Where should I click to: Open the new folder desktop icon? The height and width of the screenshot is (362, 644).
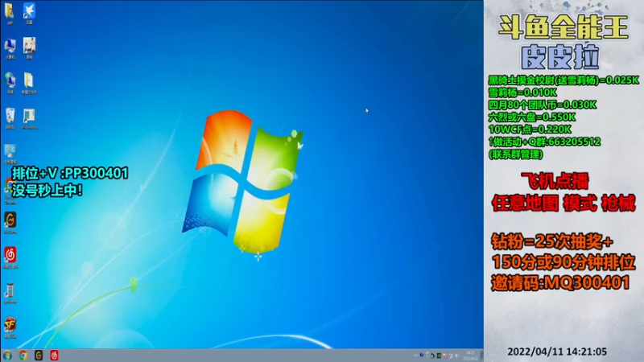point(29,84)
